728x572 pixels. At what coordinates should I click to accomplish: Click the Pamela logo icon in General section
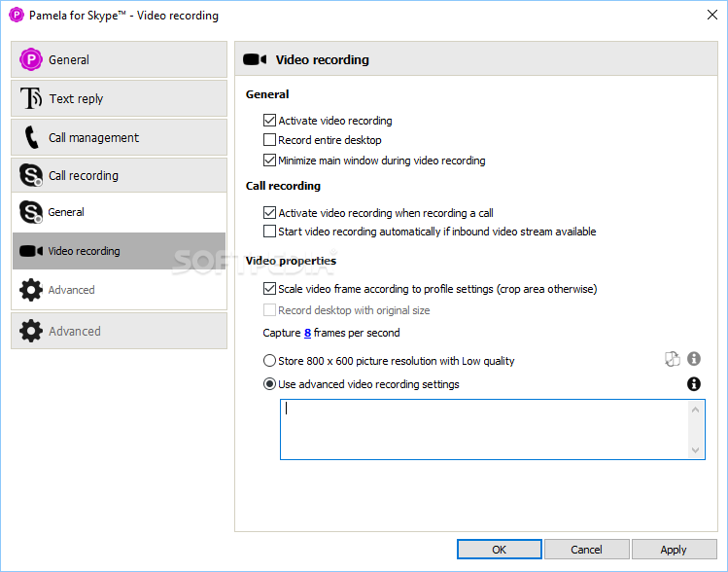(x=31, y=59)
